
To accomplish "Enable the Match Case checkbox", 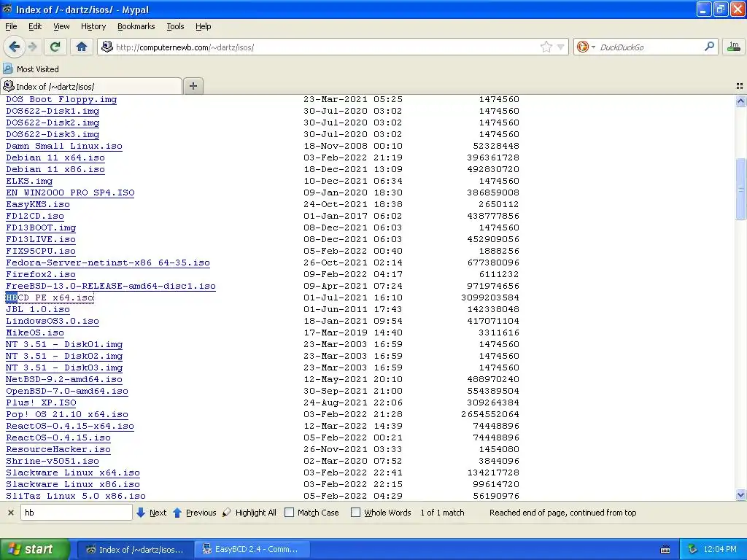I will click(289, 513).
